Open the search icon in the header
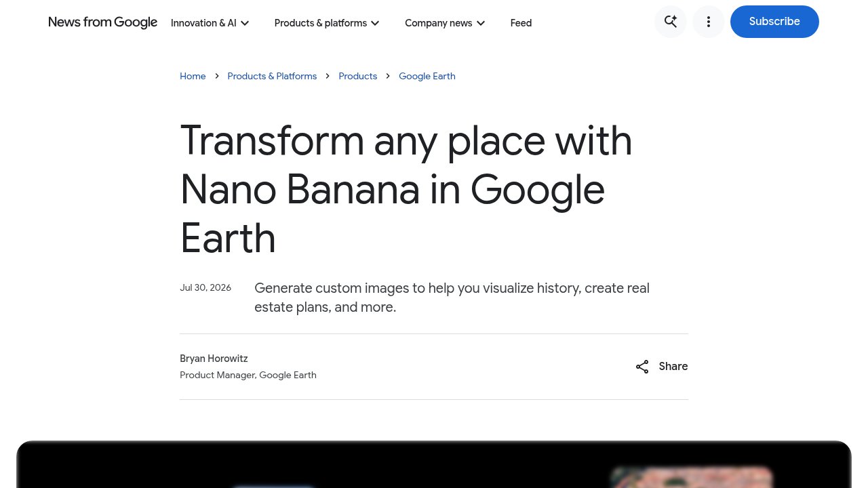The width and height of the screenshot is (868, 488). click(671, 22)
